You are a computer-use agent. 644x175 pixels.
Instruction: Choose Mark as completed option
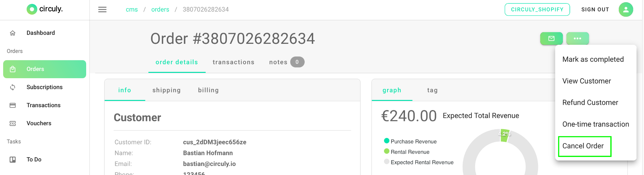(593, 59)
